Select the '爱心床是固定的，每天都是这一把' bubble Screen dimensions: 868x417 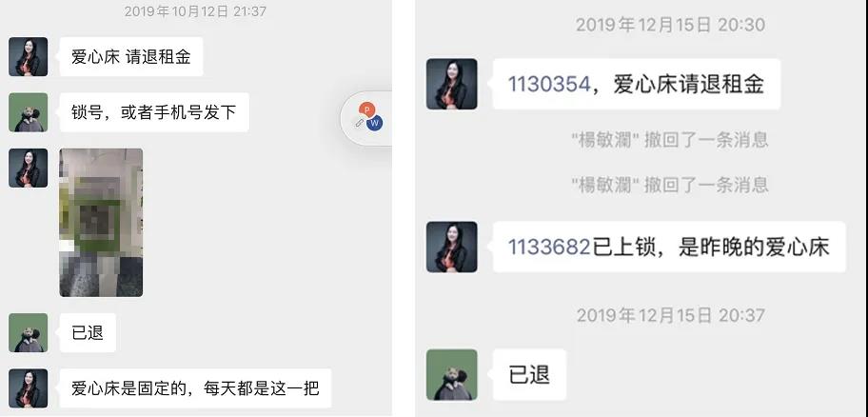pos(195,388)
